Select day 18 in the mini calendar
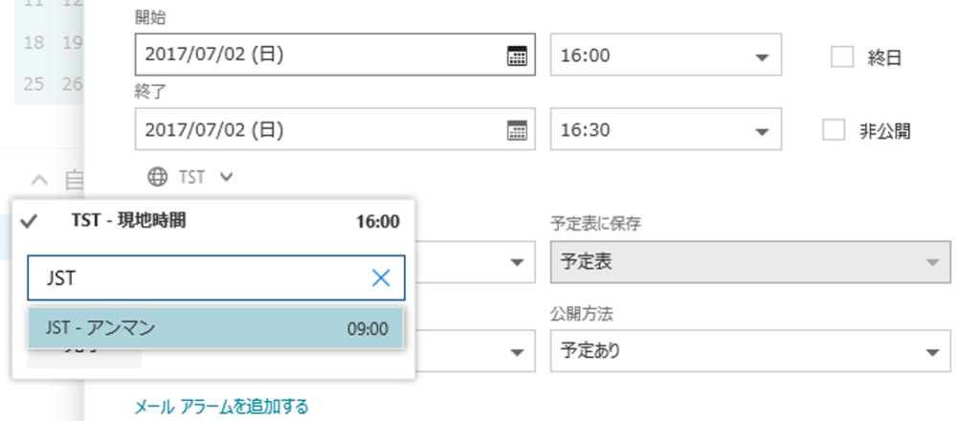The image size is (980, 421). point(33,42)
